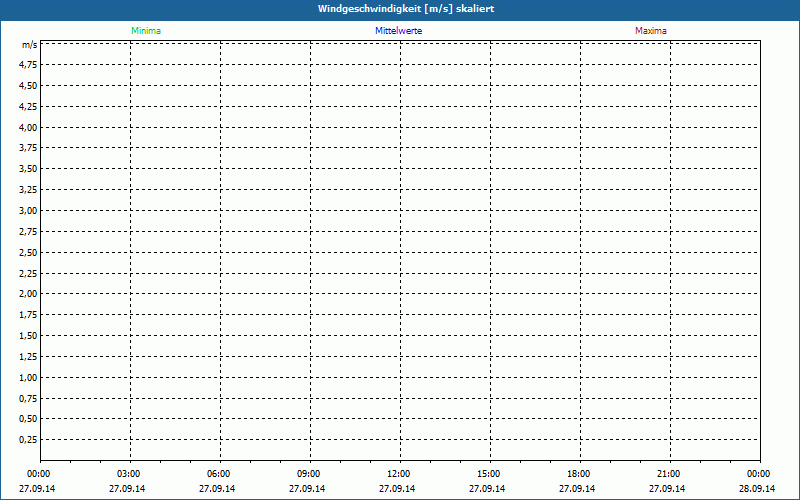Click the '1,00' y-axis value
The height and width of the screenshot is (500, 800).
28,378
